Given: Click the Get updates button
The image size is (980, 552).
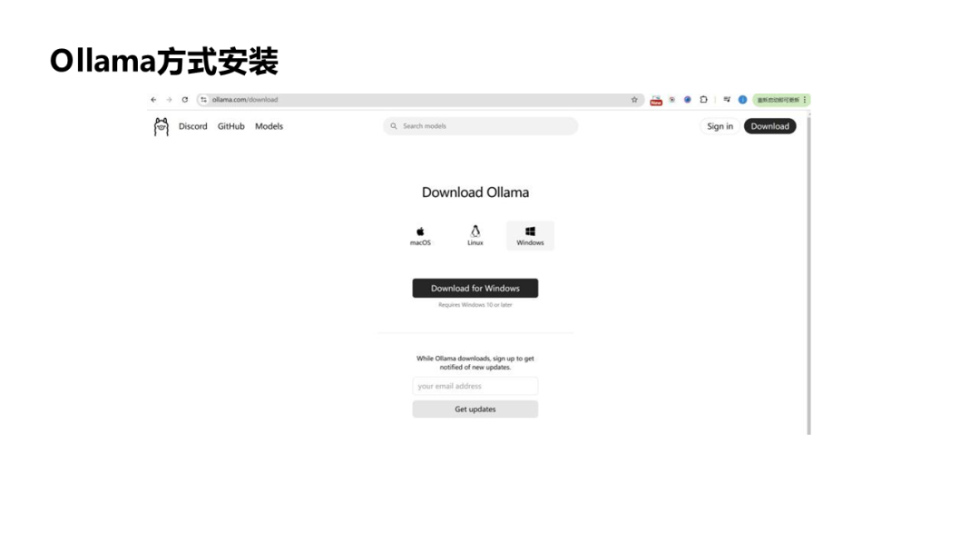Looking at the screenshot, I should click(475, 409).
